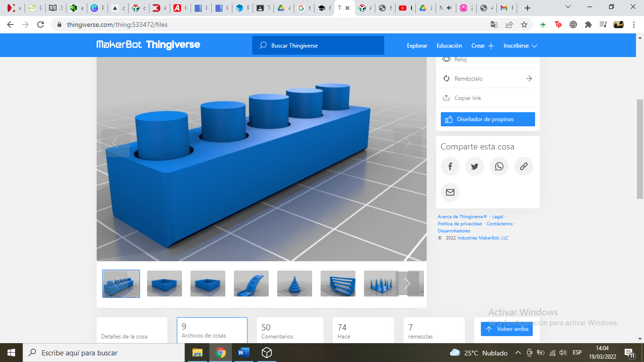Viewport: 644px width, 362px height.
Task: Share using the WhatsApp icon
Action: [x=499, y=166]
